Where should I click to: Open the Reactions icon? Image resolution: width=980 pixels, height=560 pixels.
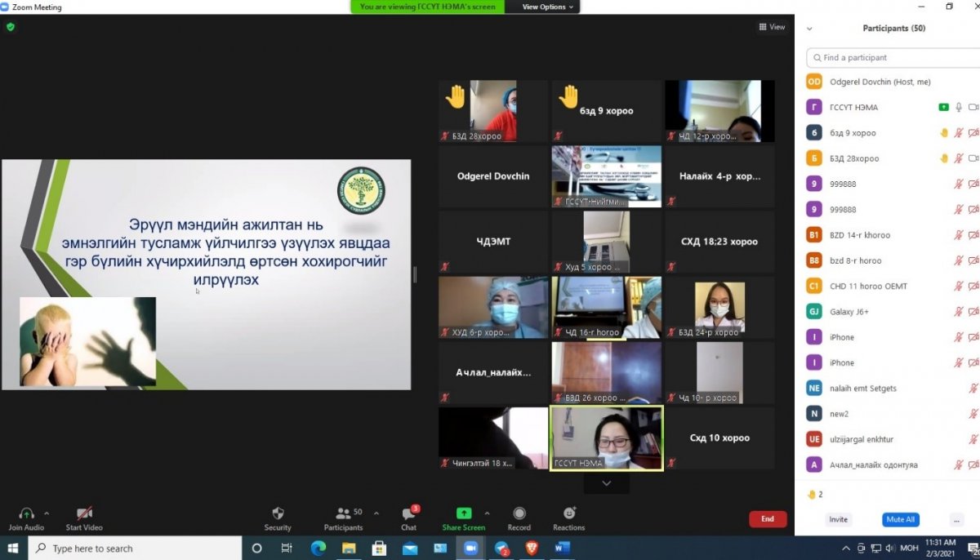click(x=569, y=513)
